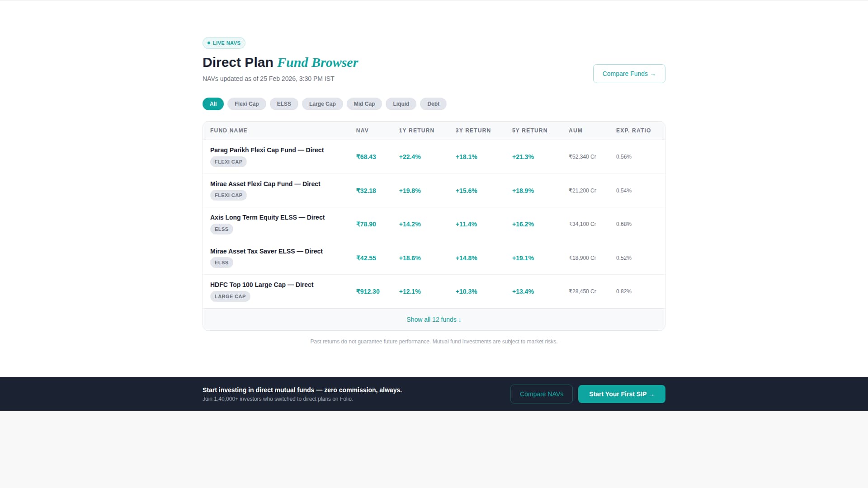Click 3Y return +11.4%
The image size is (868, 488).
click(x=466, y=224)
